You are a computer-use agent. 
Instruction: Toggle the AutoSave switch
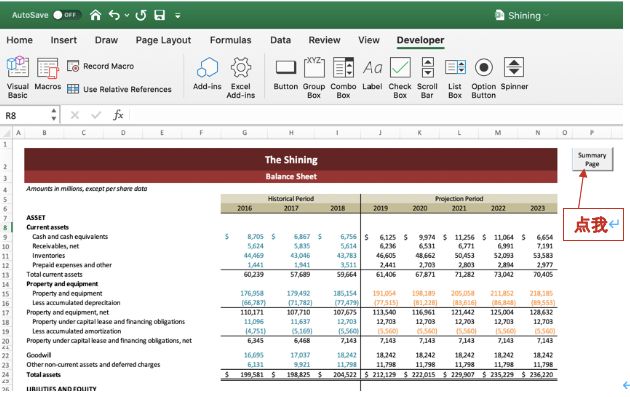66,15
